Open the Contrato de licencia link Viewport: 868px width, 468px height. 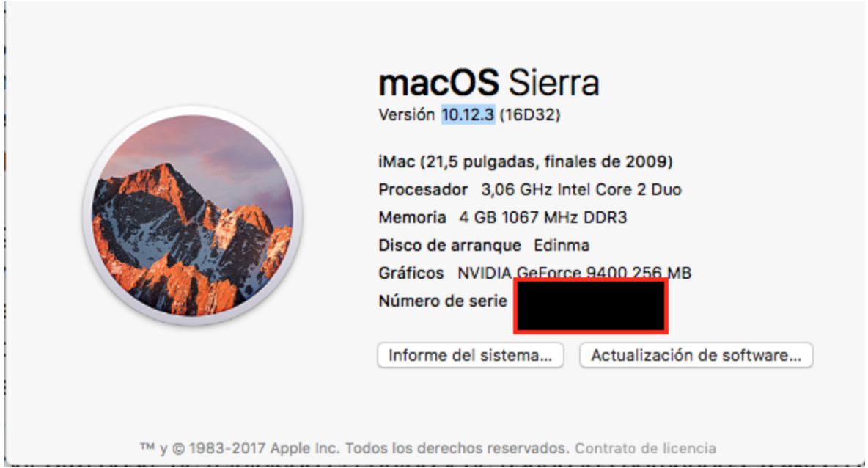point(645,447)
